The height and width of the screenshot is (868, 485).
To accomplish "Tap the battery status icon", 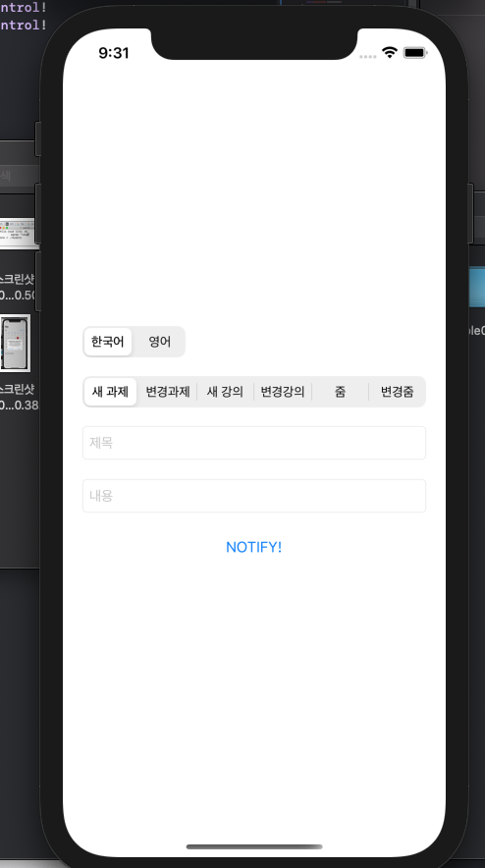I will [414, 53].
